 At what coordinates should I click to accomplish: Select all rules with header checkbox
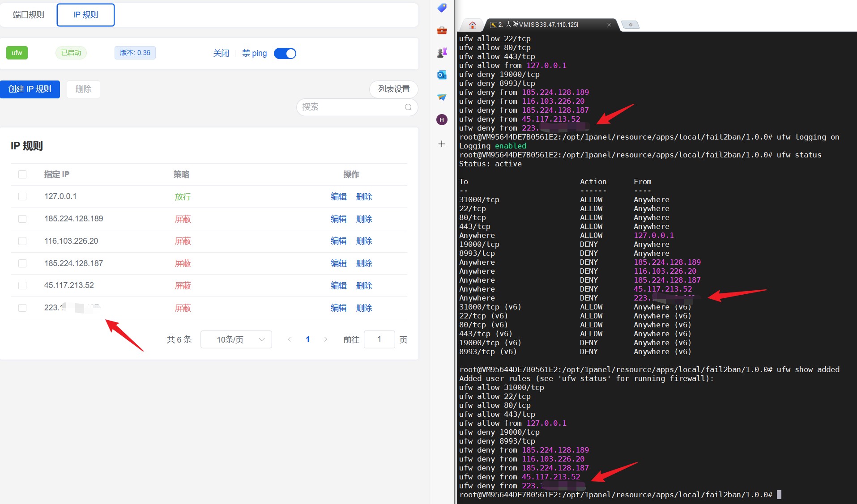(x=22, y=174)
